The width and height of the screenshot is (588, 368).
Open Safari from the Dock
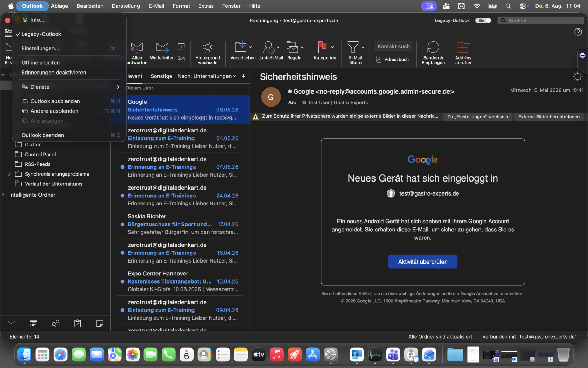[x=61, y=355]
